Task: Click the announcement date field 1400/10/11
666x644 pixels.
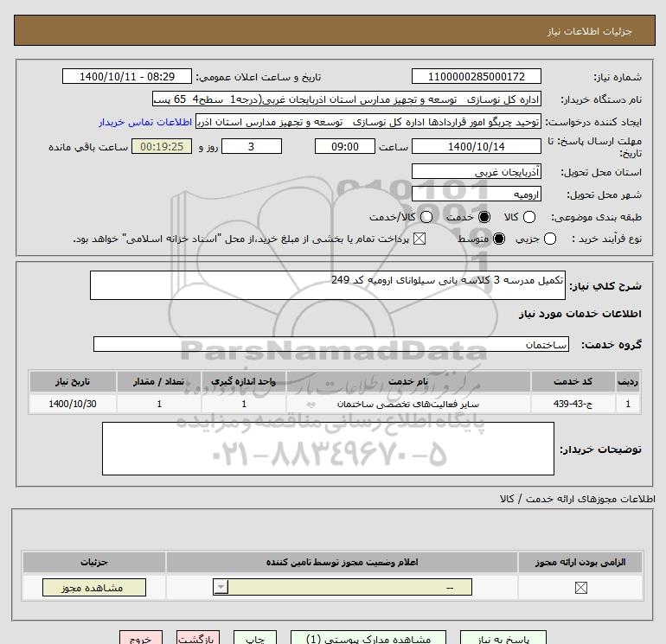Action: tap(127, 76)
